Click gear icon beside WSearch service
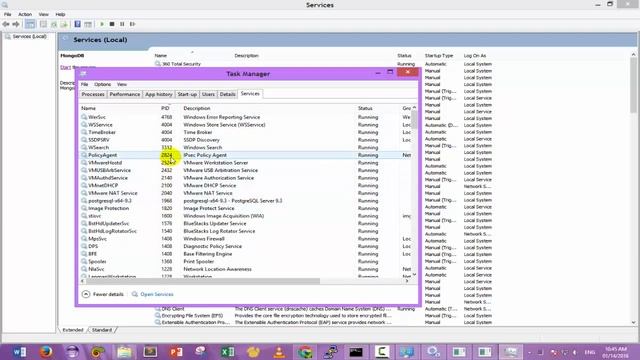The width and height of the screenshot is (640, 360). point(84,147)
